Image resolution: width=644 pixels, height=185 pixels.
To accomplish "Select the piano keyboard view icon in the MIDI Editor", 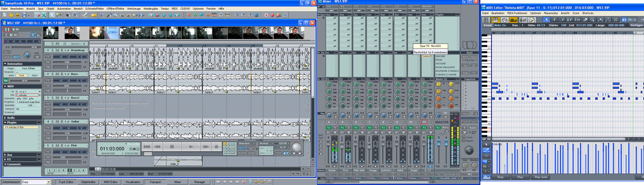I will pyautogui.click(x=495, y=20).
